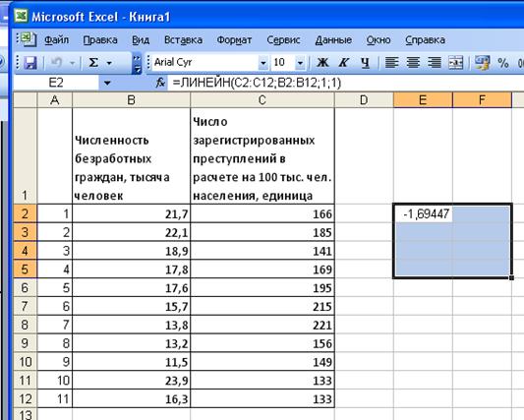Open the Данные menu

point(333,39)
